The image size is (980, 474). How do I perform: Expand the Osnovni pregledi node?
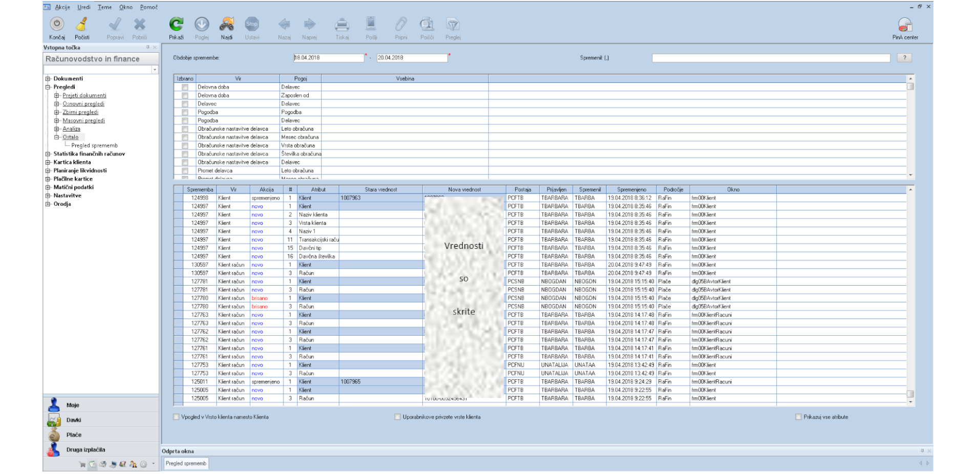(57, 104)
